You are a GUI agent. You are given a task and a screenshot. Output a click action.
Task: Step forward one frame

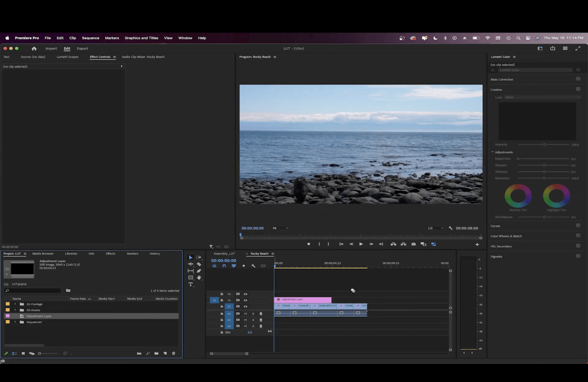[x=371, y=244]
